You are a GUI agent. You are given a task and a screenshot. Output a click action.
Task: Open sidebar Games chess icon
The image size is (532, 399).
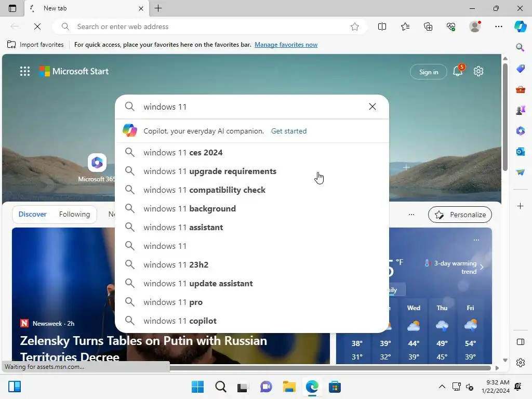(x=520, y=110)
